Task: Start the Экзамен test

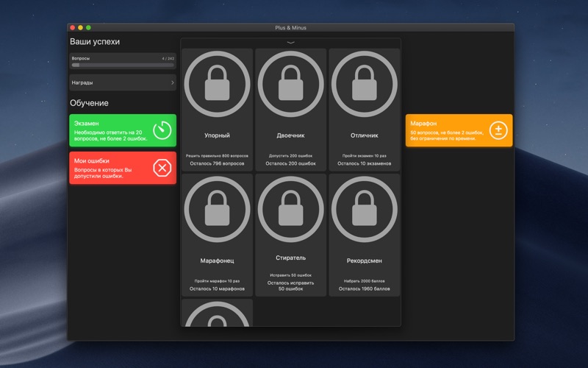Action: 123,130
